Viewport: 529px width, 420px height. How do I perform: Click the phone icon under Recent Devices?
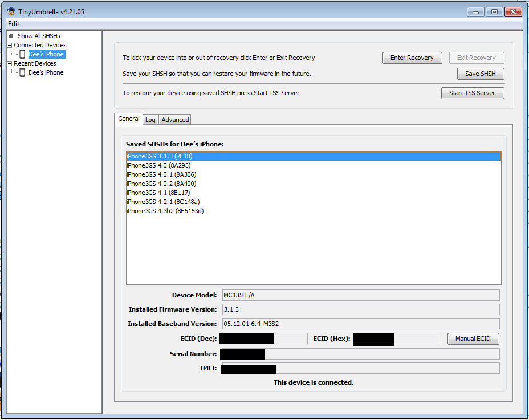pos(22,72)
